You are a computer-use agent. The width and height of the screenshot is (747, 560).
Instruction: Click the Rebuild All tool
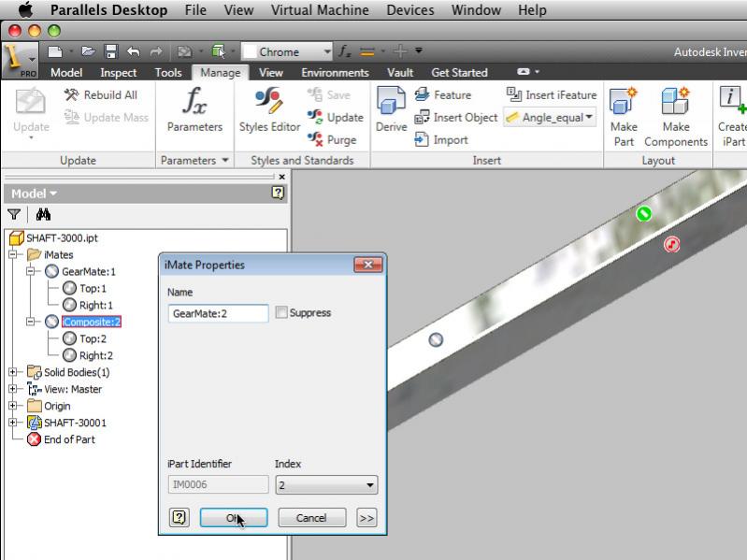pyautogui.click(x=101, y=94)
